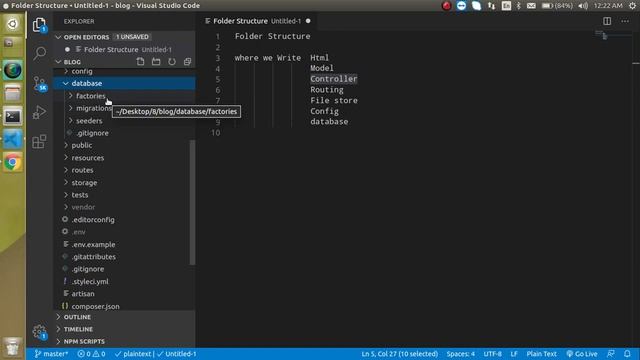The height and width of the screenshot is (360, 640).
Task: Click the feedback icon in status bar
Action: click(611, 354)
